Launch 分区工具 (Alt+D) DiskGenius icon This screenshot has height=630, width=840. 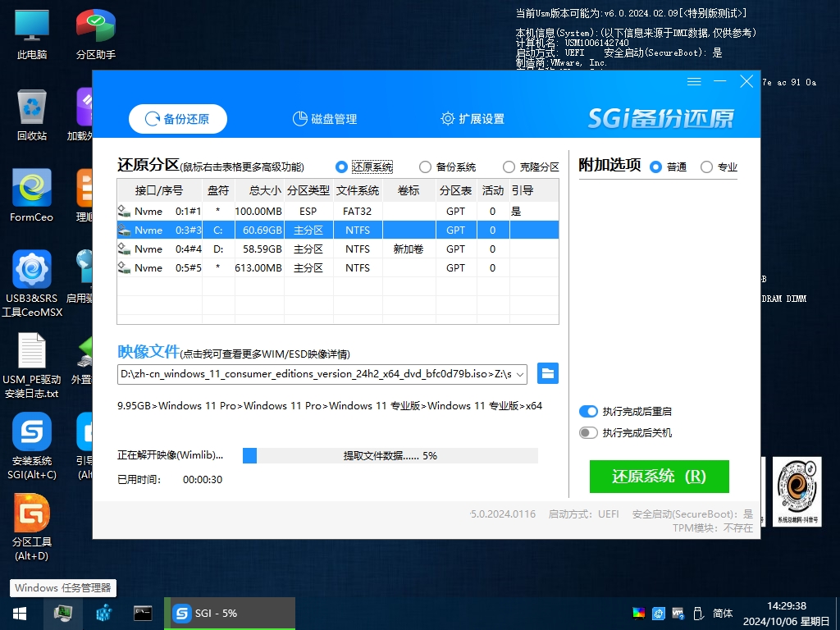[32, 527]
